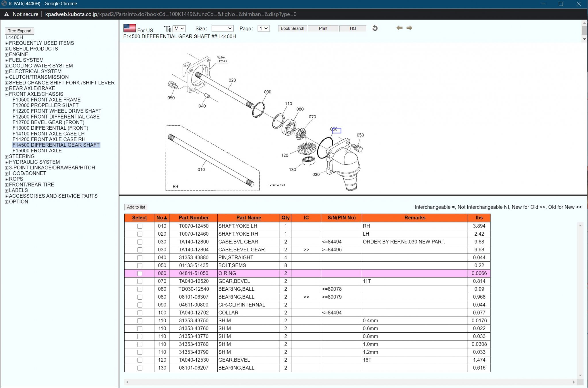Select checkbox for TA140-12800 row
The width and height of the screenshot is (588, 388).
coord(140,242)
